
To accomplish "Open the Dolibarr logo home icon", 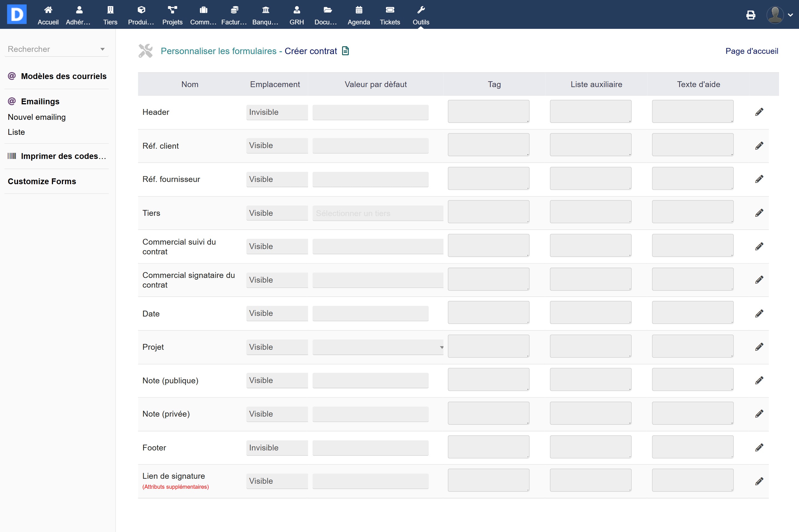I will tap(17, 14).
